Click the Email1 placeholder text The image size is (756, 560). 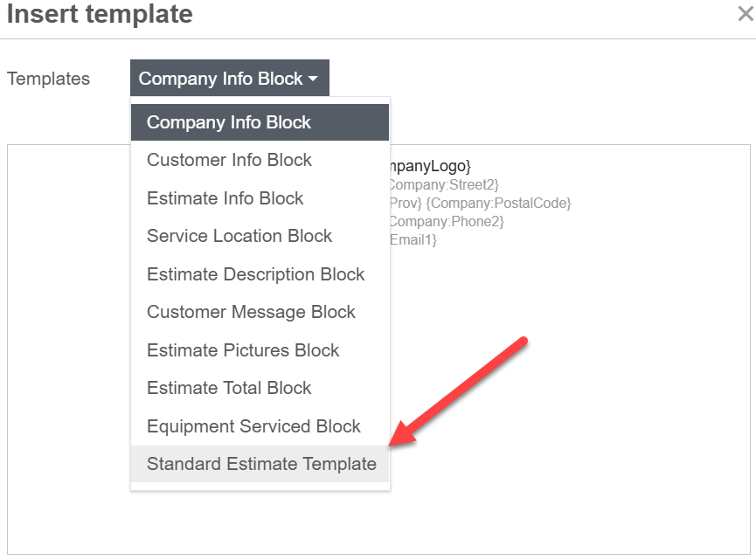[413, 239]
